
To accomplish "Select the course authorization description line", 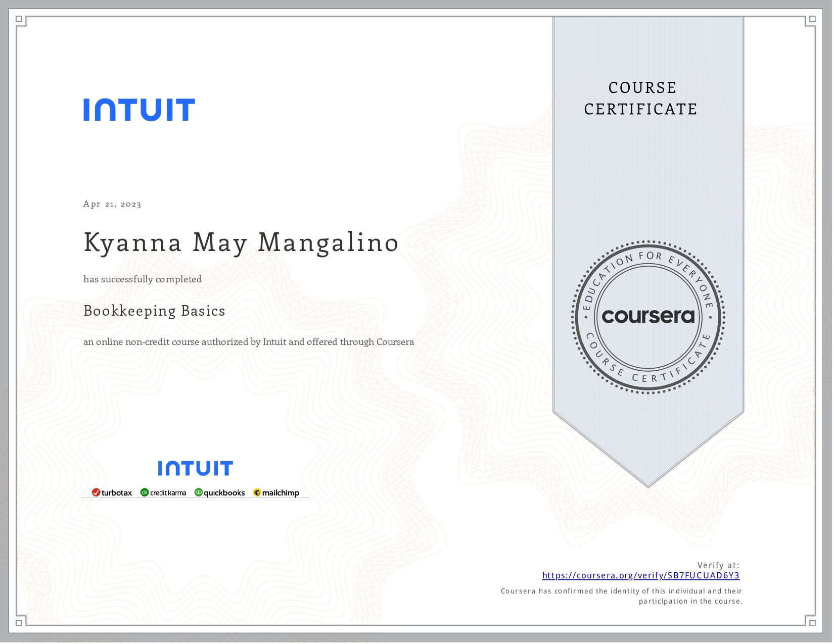I will (249, 341).
